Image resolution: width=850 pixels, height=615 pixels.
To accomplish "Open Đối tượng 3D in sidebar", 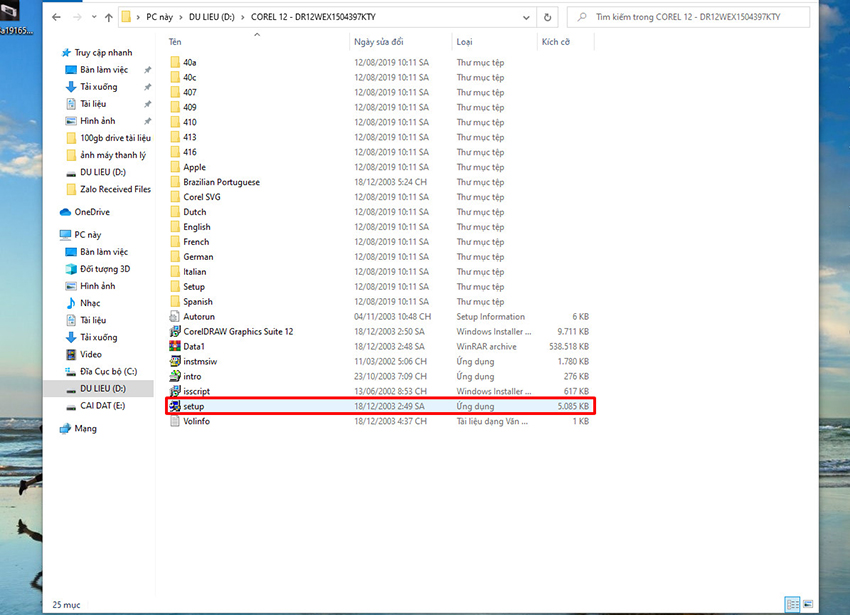I will point(105,269).
